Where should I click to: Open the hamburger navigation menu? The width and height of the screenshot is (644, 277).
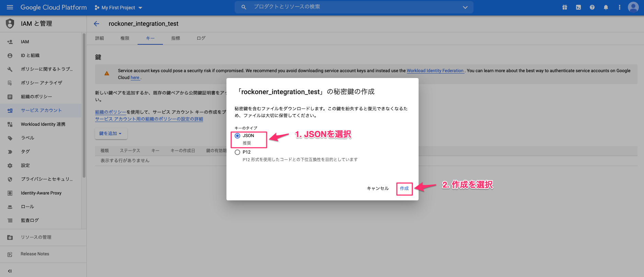[x=10, y=7]
